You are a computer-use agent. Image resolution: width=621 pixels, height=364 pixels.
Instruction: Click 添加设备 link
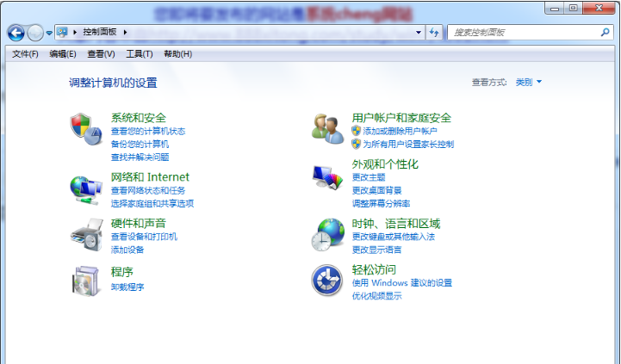pyautogui.click(x=127, y=250)
